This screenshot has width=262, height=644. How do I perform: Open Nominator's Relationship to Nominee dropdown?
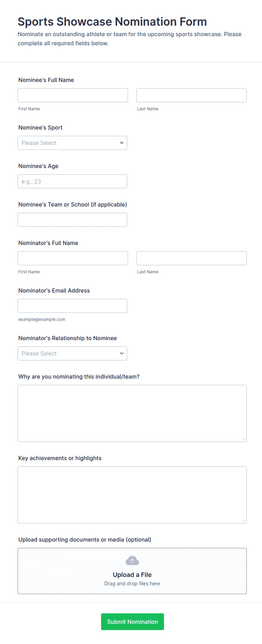tap(72, 353)
